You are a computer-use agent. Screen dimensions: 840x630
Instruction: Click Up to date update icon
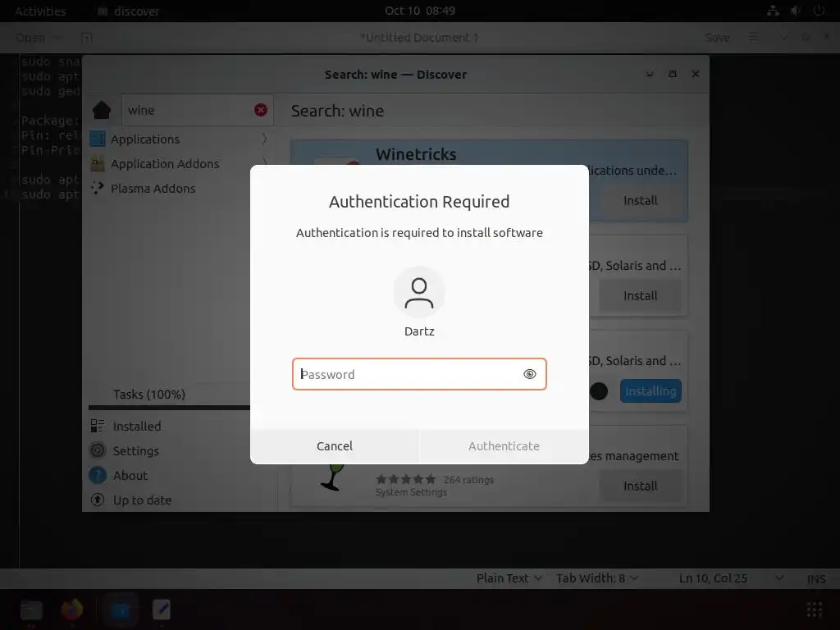click(98, 500)
